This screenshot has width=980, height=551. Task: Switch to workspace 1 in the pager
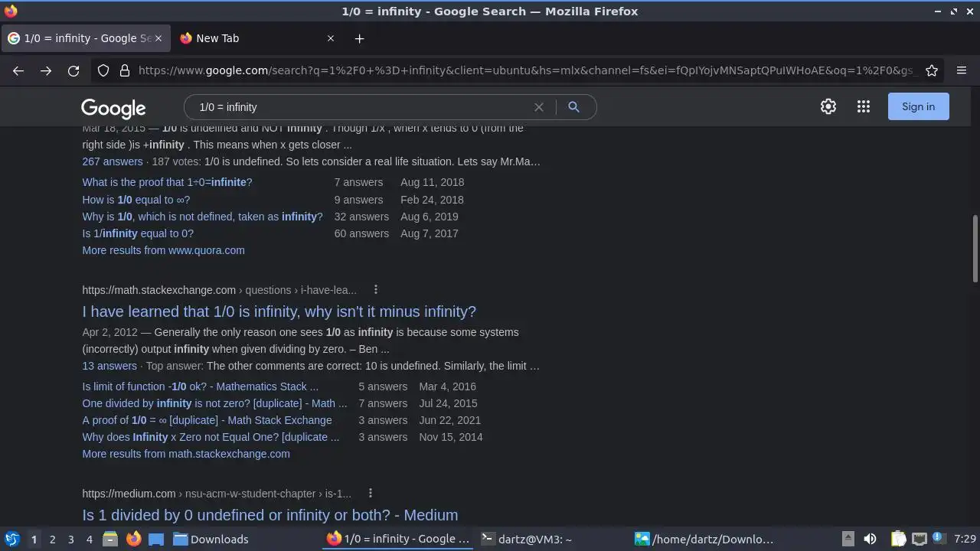(34, 540)
